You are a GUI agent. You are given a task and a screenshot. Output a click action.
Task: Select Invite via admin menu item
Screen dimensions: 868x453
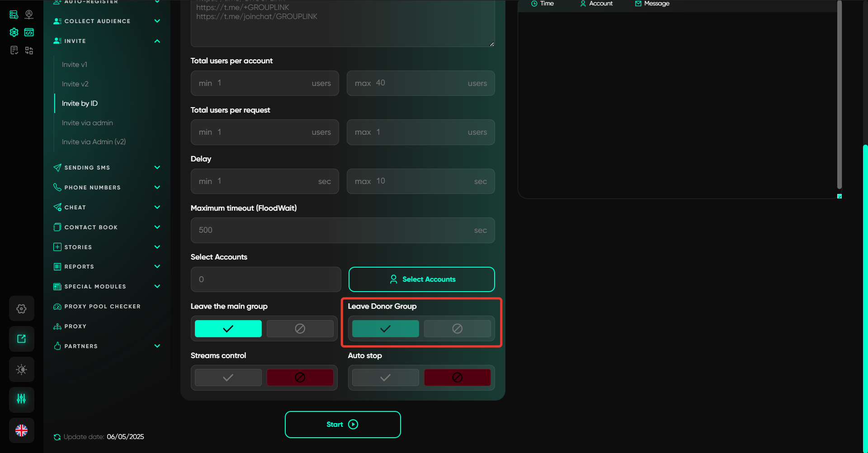coord(87,123)
